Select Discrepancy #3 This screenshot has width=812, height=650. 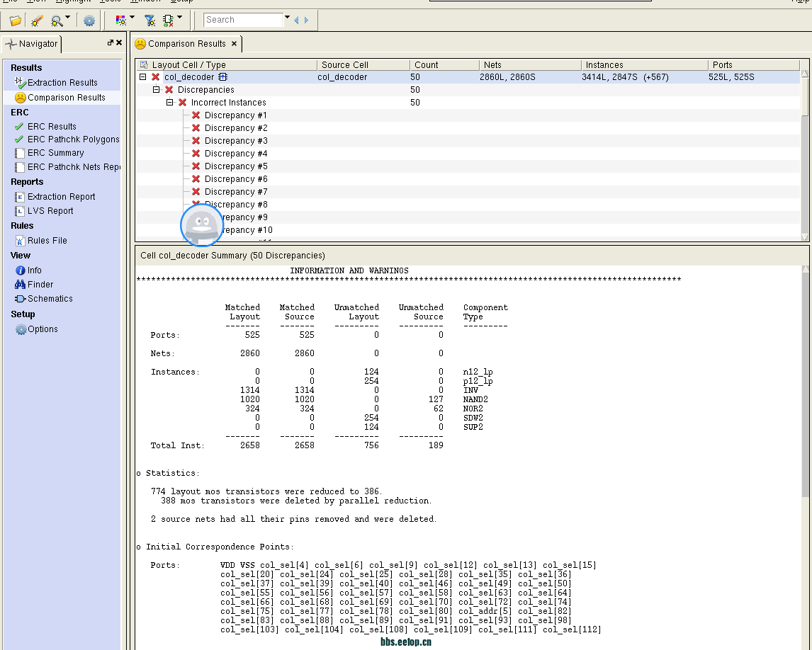click(236, 141)
